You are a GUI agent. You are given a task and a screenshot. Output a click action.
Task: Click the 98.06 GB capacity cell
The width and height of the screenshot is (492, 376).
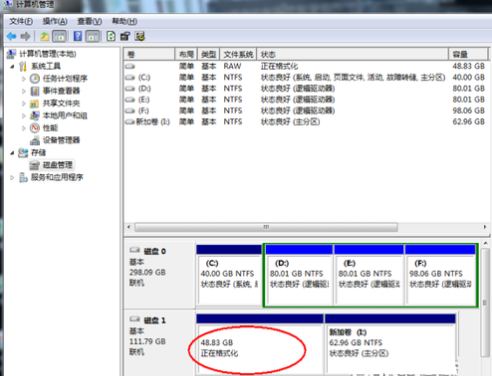[x=468, y=110]
